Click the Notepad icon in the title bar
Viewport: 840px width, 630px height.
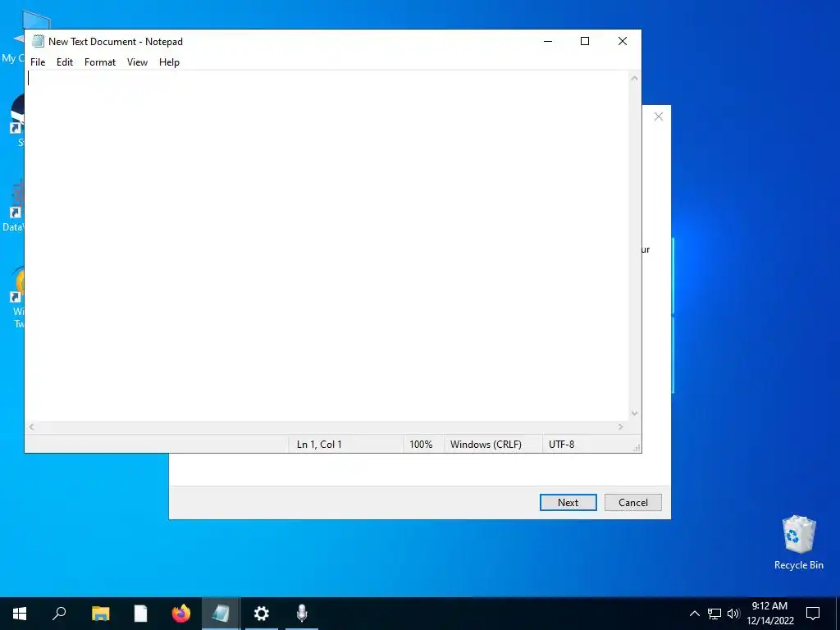[38, 41]
